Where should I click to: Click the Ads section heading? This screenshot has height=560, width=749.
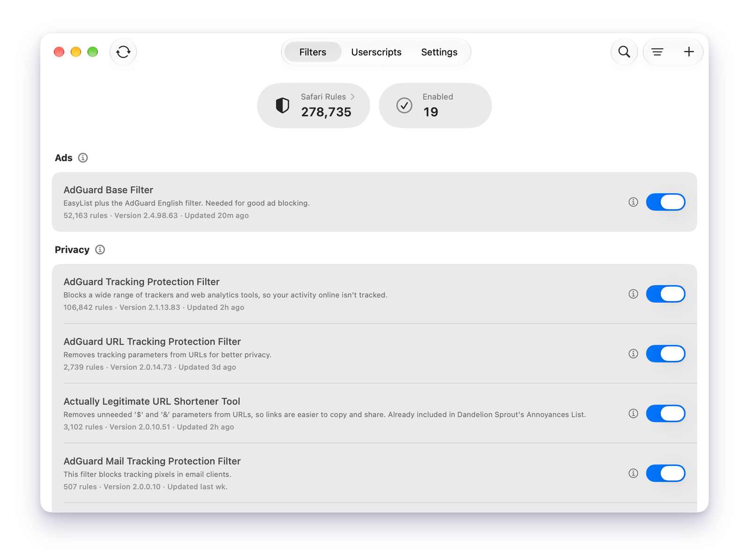[64, 158]
